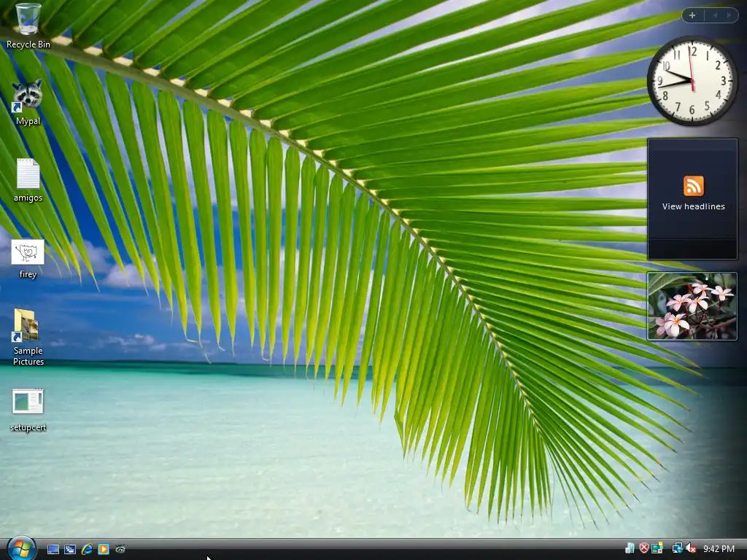
Task: Click the orange RSS feed icon
Action: pyautogui.click(x=693, y=186)
